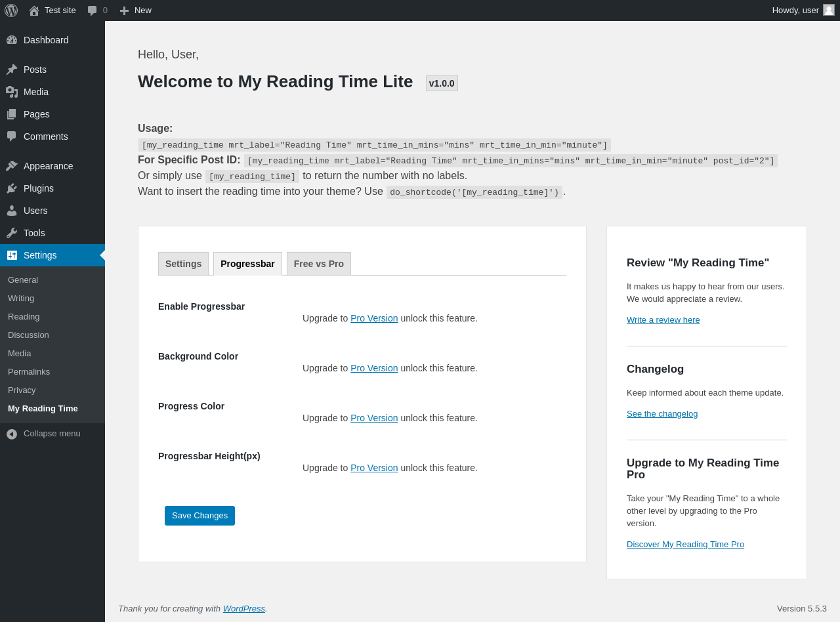
Task: Open the Free vs Pro tab
Action: pos(319,264)
